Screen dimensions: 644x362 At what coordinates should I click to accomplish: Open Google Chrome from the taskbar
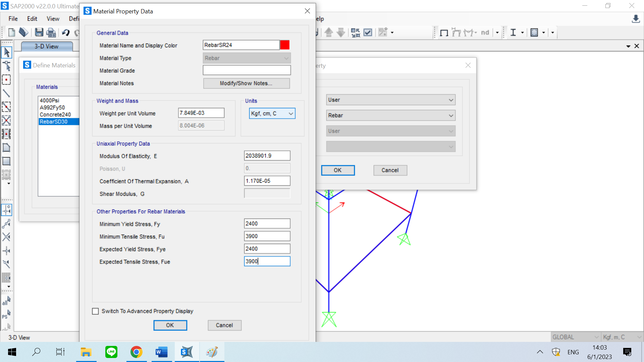[136, 352]
